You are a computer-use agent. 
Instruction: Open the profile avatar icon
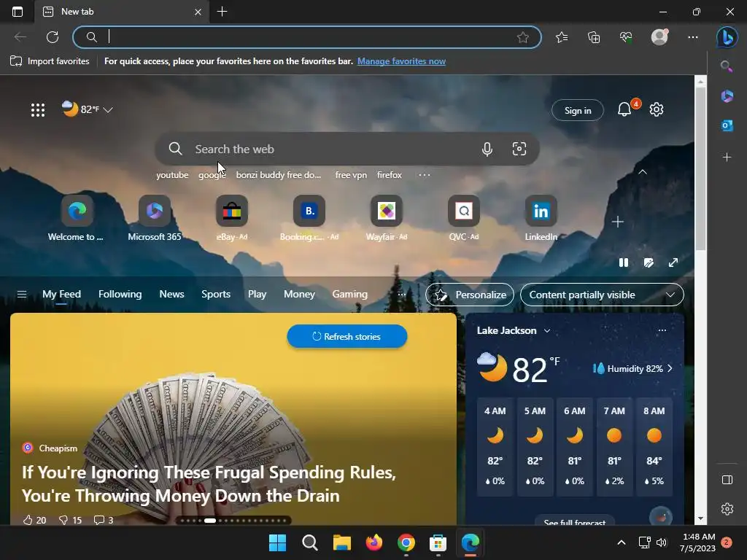click(x=659, y=37)
